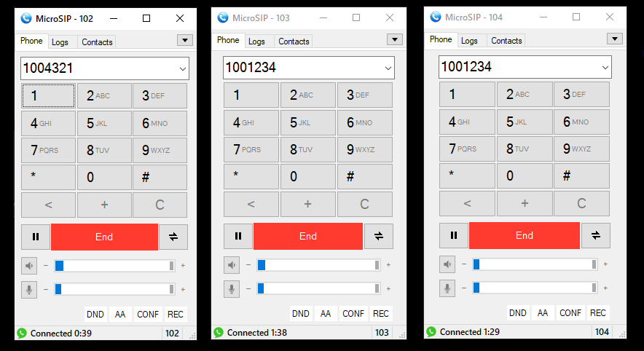Mute speaker in MicroSIP 102
Image resolution: width=644 pixels, height=351 pixels.
click(29, 266)
